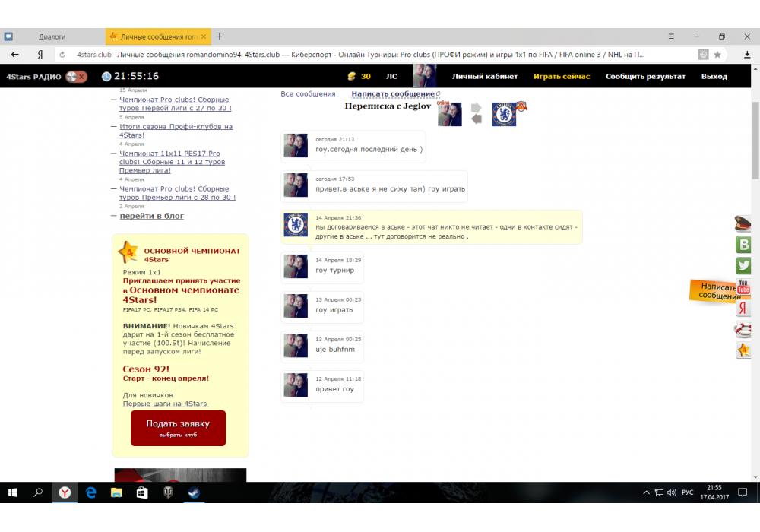Click the Chelsea club badge beside Jeglov
760x532 pixels.
504,114
